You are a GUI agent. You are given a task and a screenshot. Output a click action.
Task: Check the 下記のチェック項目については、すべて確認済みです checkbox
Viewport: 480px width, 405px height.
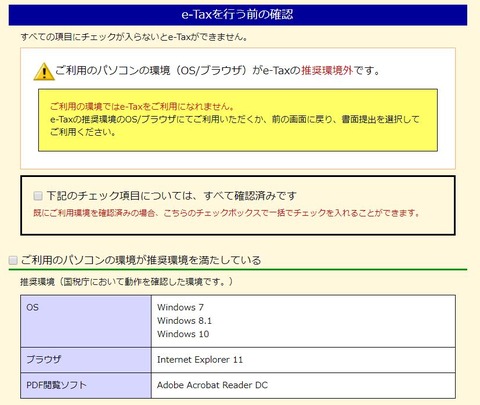pyautogui.click(x=38, y=196)
